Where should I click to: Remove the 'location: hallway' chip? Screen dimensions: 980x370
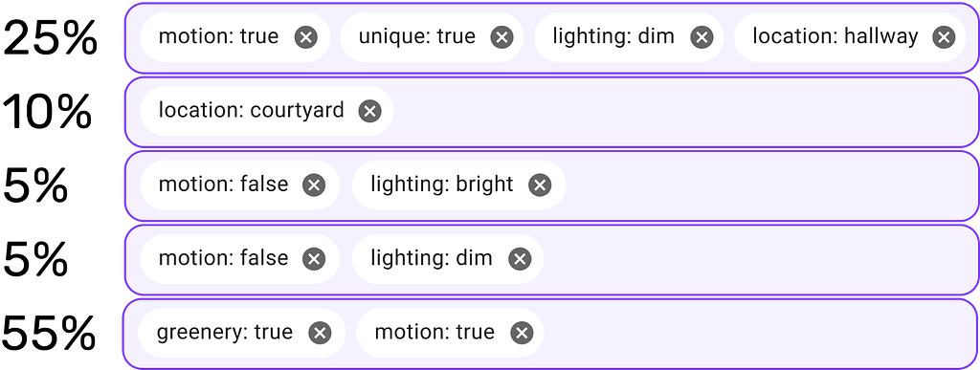point(944,37)
